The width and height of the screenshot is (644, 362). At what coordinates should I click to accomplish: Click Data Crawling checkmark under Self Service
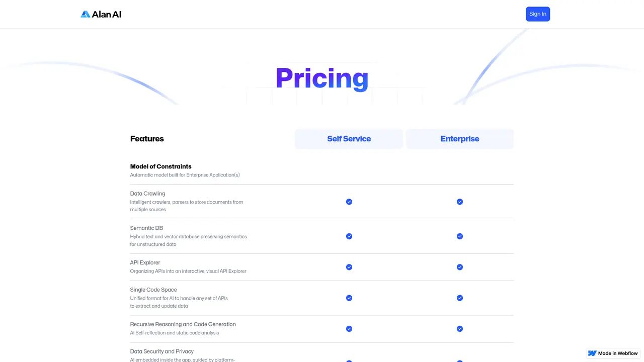[x=349, y=202]
